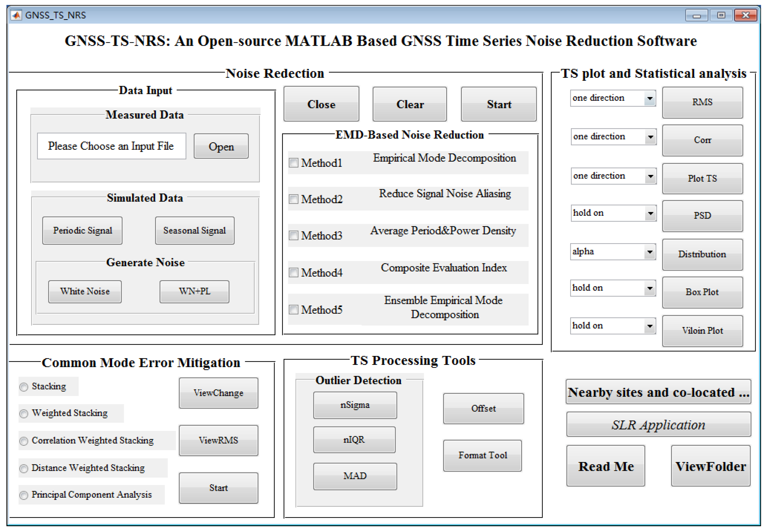Click the Please Choose an Input File field
The height and width of the screenshot is (532, 769).
click(x=111, y=146)
